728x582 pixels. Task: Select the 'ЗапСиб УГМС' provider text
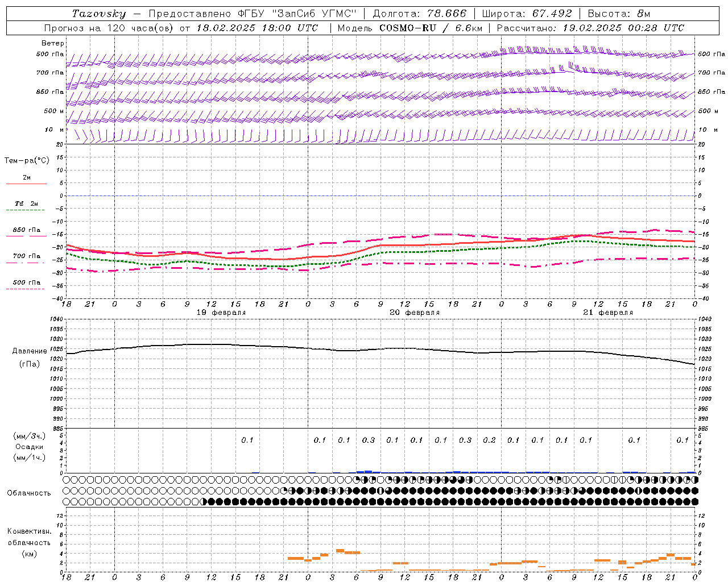coord(314,14)
